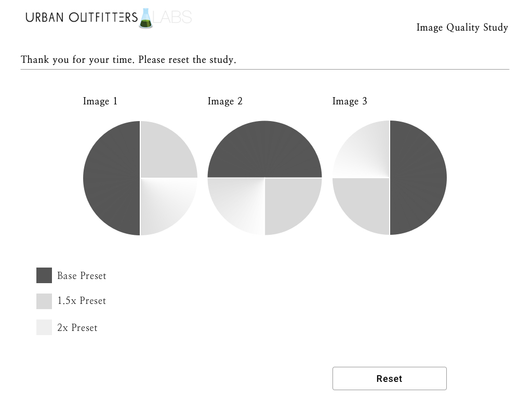The width and height of the screenshot is (532, 399).
Task: Select the 1.5x Preset gray swatch
Action: click(x=44, y=301)
